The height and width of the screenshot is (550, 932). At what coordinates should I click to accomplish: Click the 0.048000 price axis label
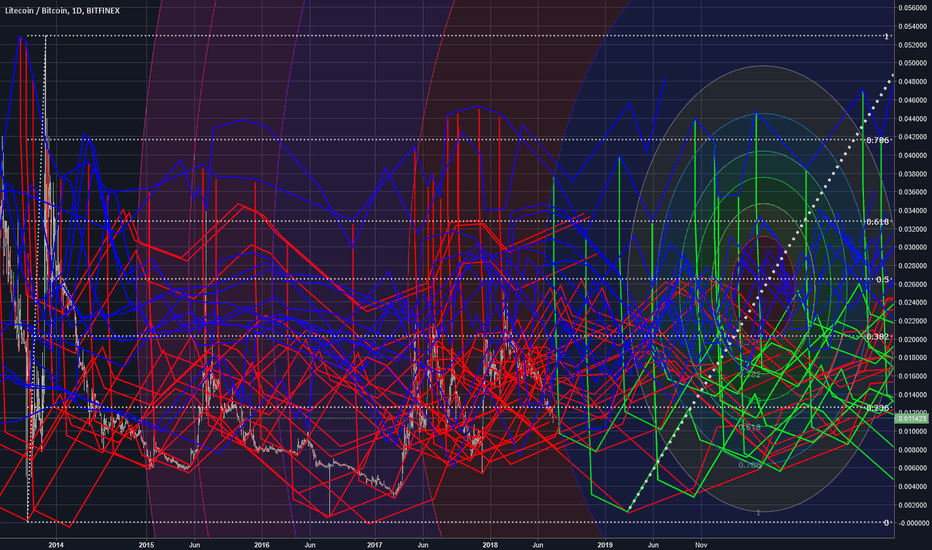click(x=914, y=81)
